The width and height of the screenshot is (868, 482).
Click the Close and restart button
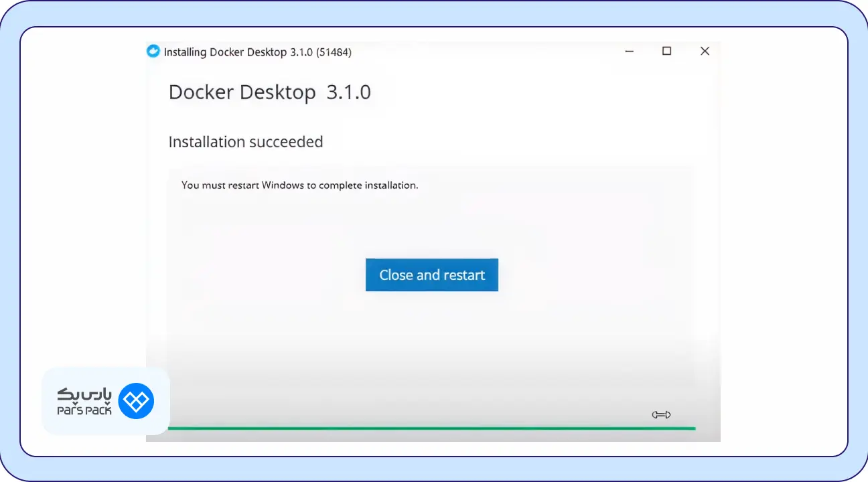[432, 275]
